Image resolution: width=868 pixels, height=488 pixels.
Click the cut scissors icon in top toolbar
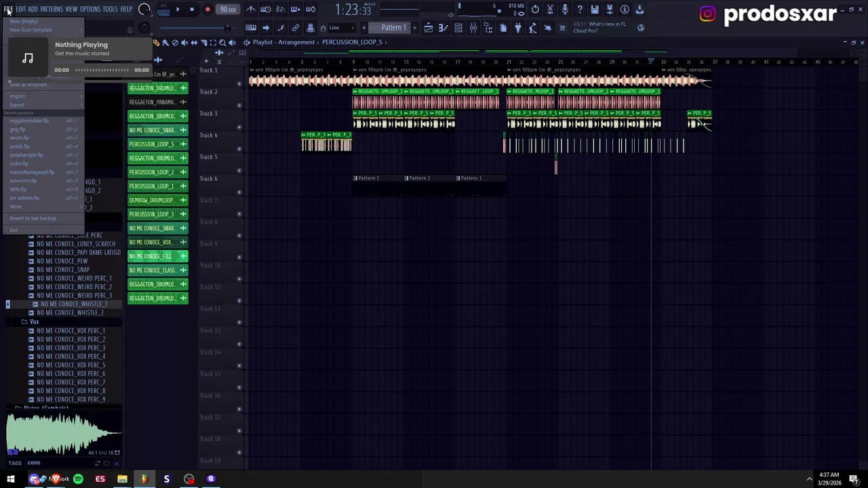[x=550, y=9]
